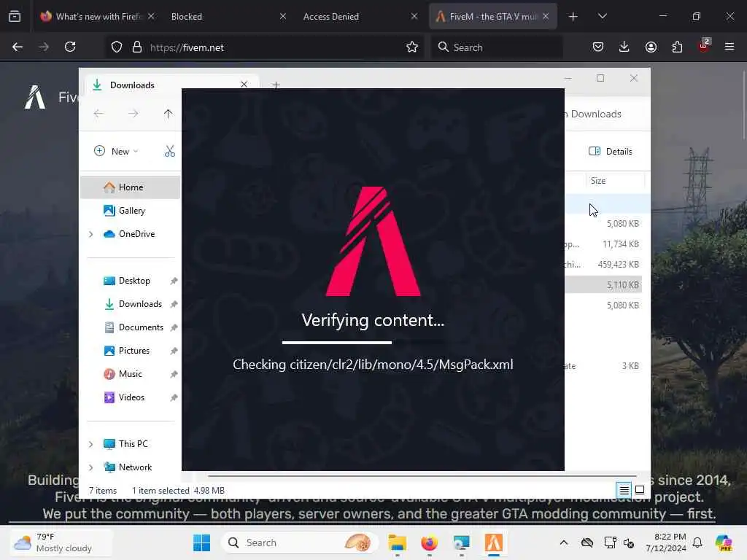Click the horizontal scrollbar in Explorer
747x560 pixels.
click(422, 475)
